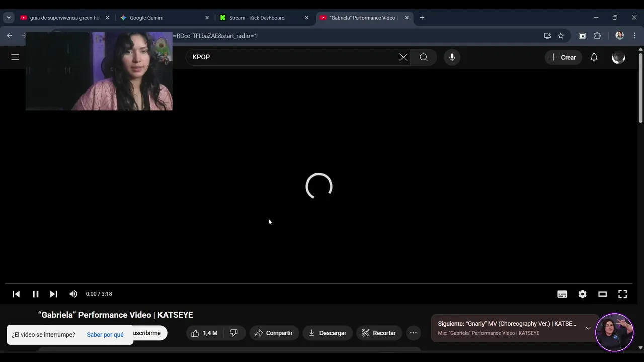Click the Recortar clip button
The height and width of the screenshot is (362, 644).
point(379,333)
